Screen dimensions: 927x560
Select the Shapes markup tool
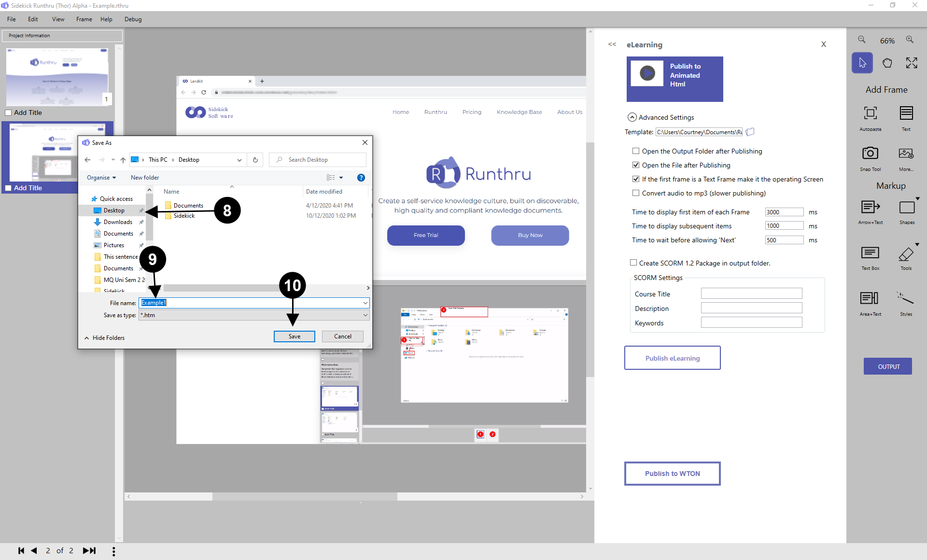907,212
